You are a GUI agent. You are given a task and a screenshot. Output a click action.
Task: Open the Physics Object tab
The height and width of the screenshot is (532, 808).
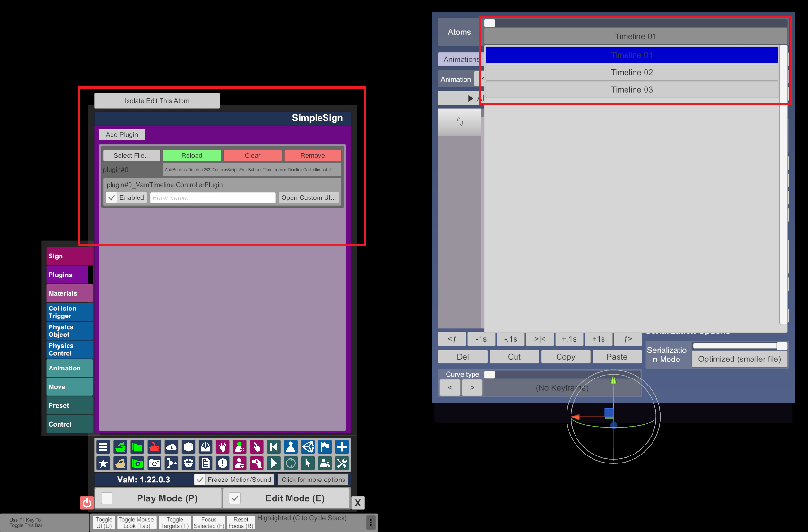pyautogui.click(x=69, y=331)
